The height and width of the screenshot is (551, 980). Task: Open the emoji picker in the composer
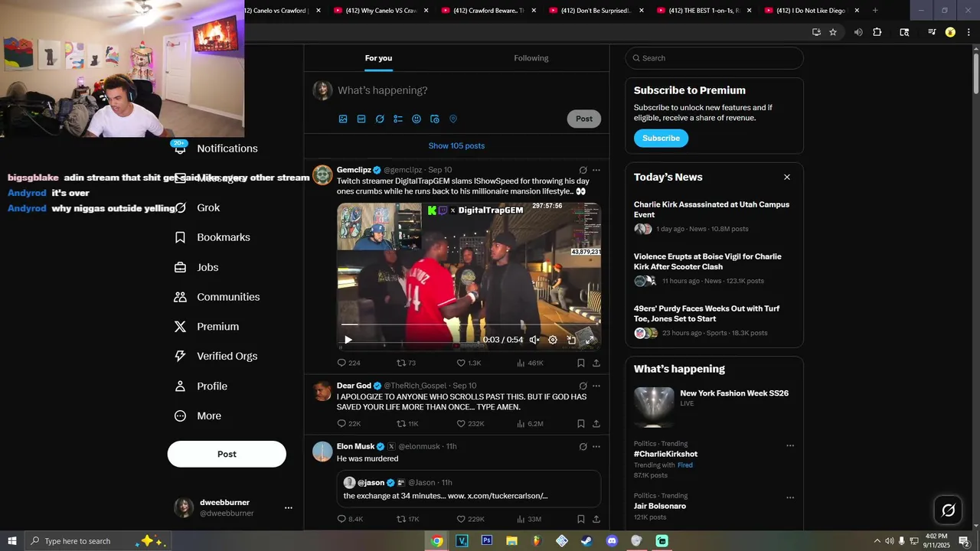point(416,119)
